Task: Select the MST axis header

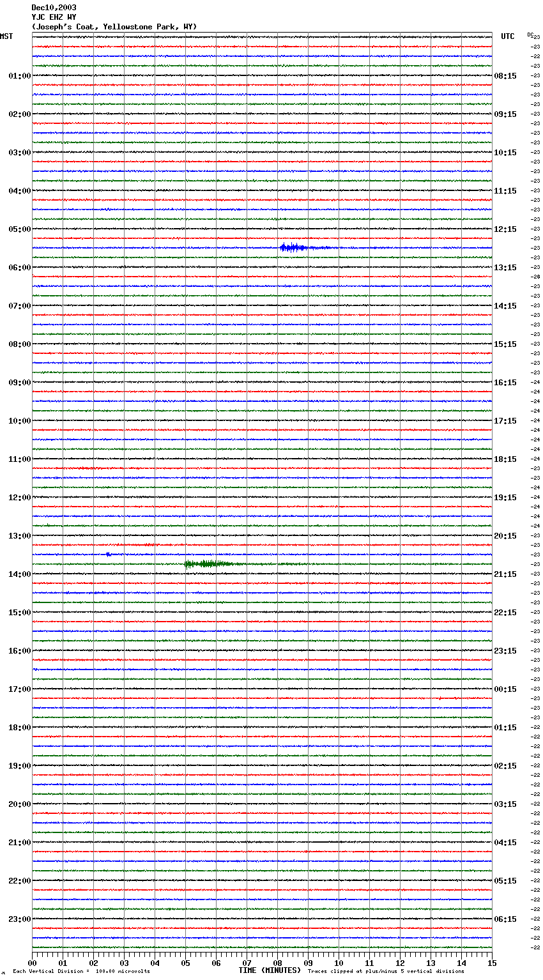Action: pos(6,36)
